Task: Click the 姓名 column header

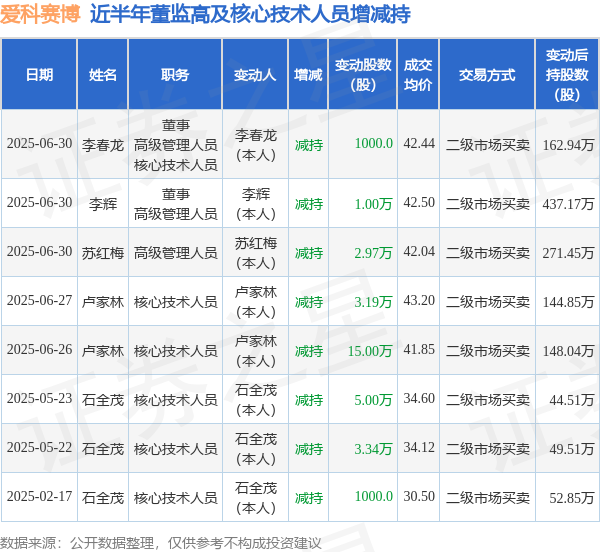Action: pyautogui.click(x=103, y=75)
